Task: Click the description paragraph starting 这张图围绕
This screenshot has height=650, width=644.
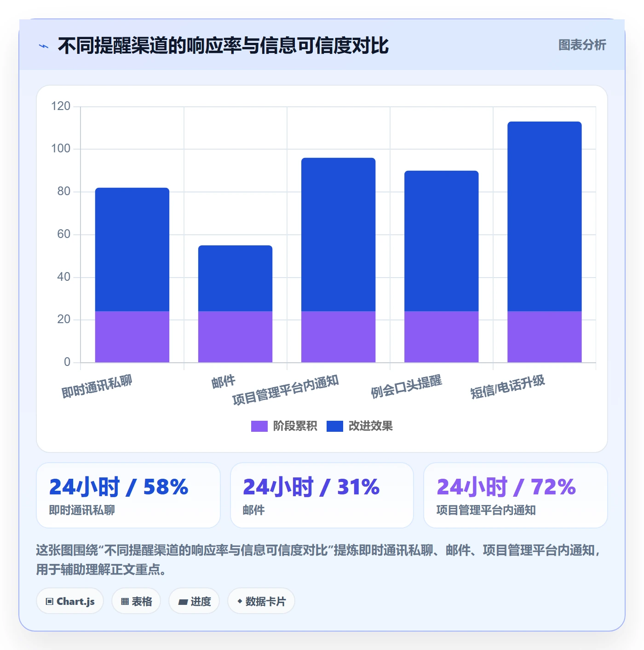Action: (318, 560)
